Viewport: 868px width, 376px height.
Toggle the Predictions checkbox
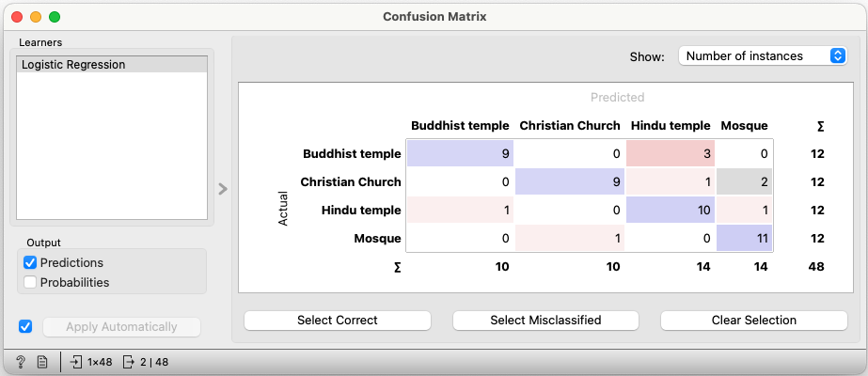coord(30,262)
